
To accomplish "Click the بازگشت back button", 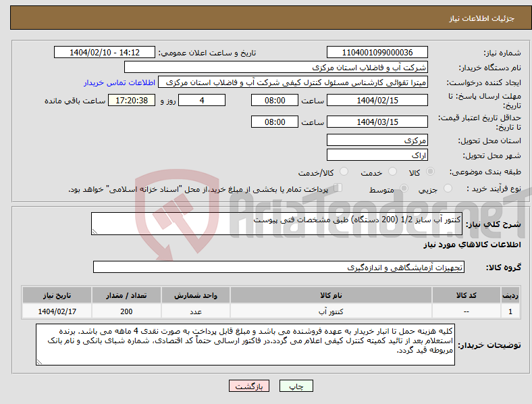I will click(249, 386).
